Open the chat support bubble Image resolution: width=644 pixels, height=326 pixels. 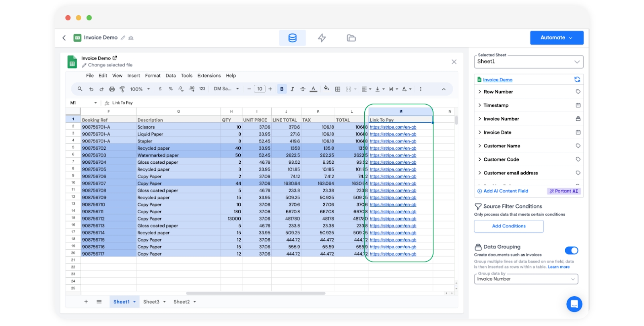pos(574,304)
